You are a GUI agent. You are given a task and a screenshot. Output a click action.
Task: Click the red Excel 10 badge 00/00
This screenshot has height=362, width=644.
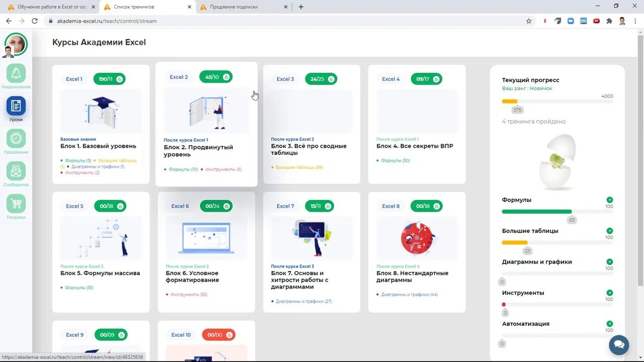[218, 335]
